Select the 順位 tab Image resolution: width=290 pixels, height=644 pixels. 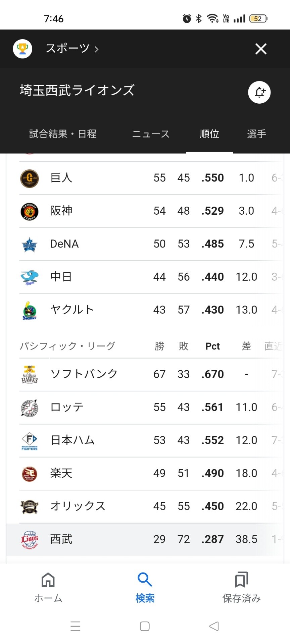click(209, 134)
